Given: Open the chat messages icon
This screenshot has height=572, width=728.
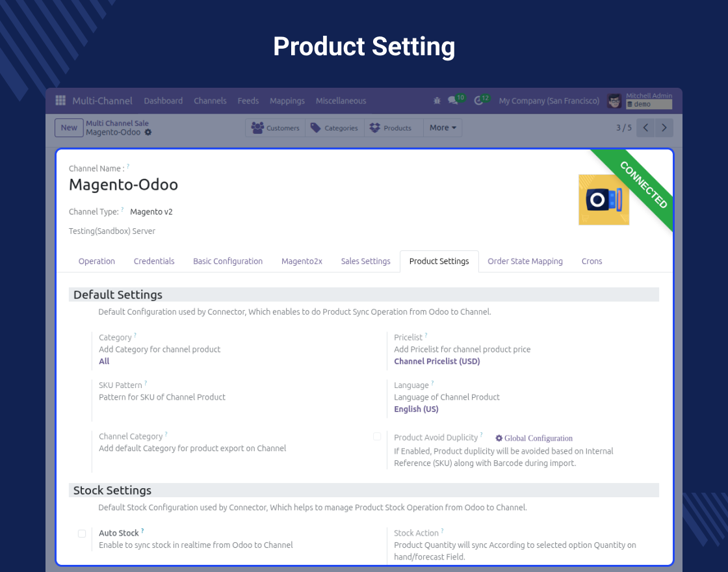Looking at the screenshot, I should [453, 101].
